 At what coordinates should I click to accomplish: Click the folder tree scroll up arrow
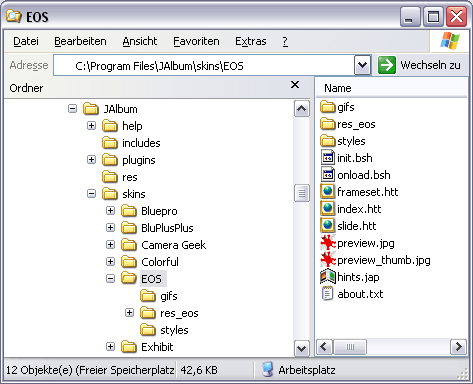tap(302, 109)
